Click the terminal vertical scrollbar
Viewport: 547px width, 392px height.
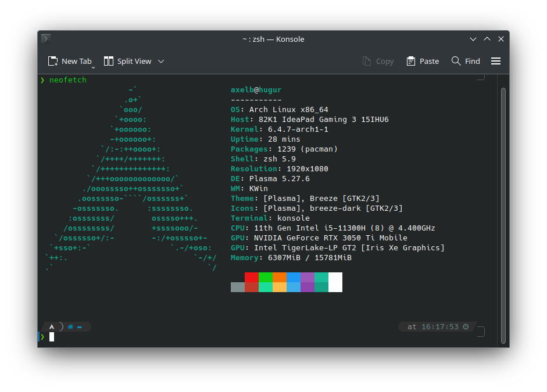[503, 215]
